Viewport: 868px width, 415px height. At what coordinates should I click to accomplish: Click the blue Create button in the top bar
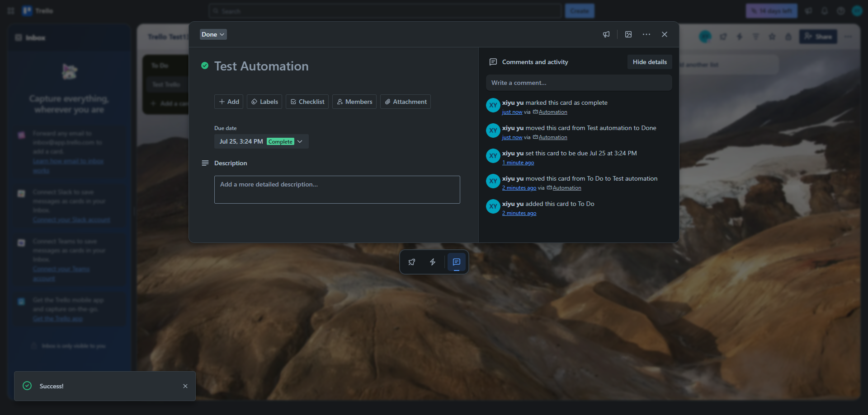(580, 11)
